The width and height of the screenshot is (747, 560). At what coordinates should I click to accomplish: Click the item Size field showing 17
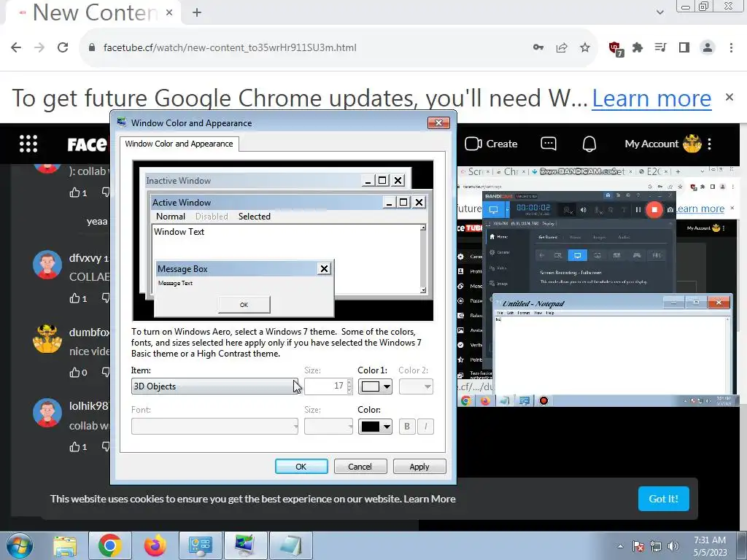pyautogui.click(x=325, y=386)
